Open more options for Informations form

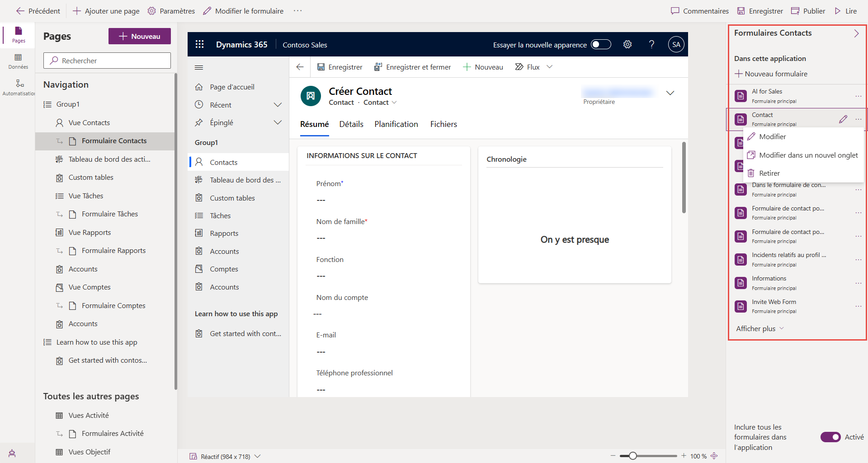coord(859,283)
